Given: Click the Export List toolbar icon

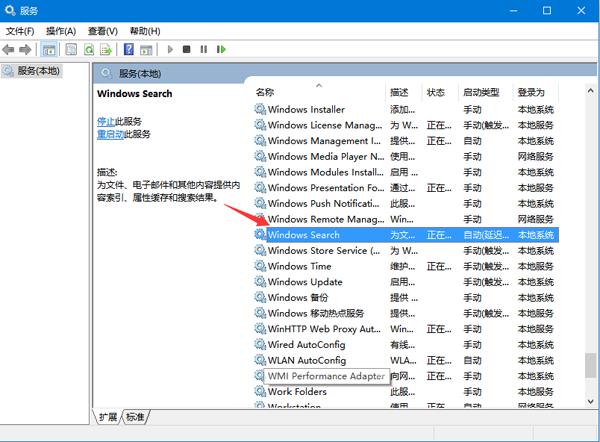Looking at the screenshot, I should pyautogui.click(x=106, y=49).
